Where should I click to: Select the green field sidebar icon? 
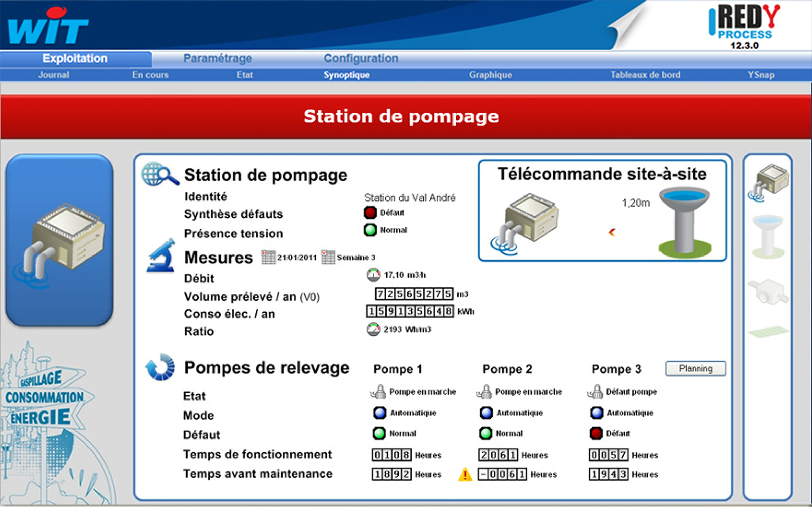pyautogui.click(x=768, y=332)
